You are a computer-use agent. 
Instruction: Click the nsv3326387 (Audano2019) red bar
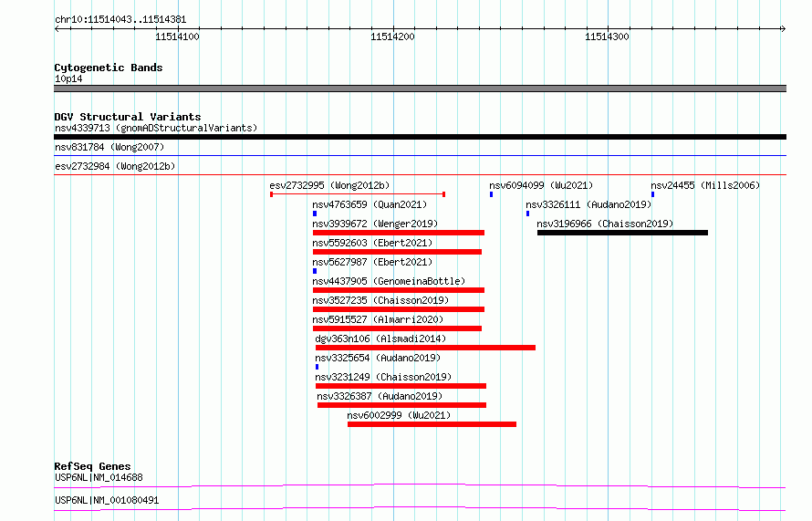401,405
